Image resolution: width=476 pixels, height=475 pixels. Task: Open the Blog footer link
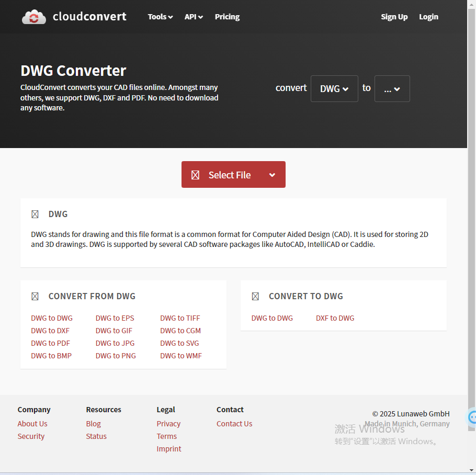(x=94, y=424)
